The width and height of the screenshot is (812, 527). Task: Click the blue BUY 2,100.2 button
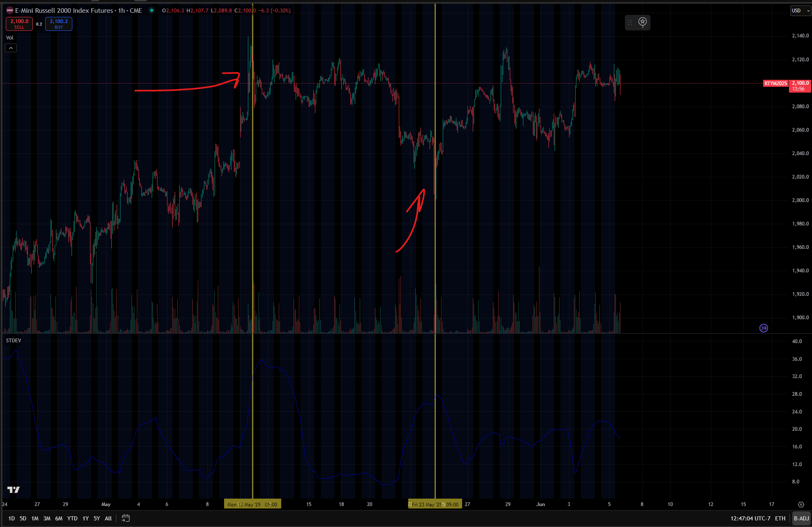59,24
